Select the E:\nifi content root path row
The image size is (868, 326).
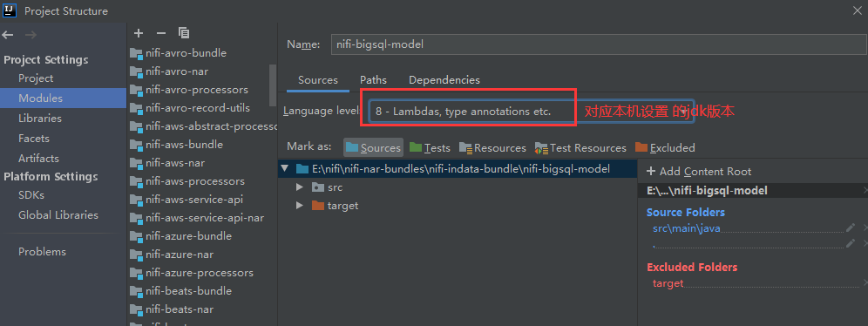coord(458,169)
